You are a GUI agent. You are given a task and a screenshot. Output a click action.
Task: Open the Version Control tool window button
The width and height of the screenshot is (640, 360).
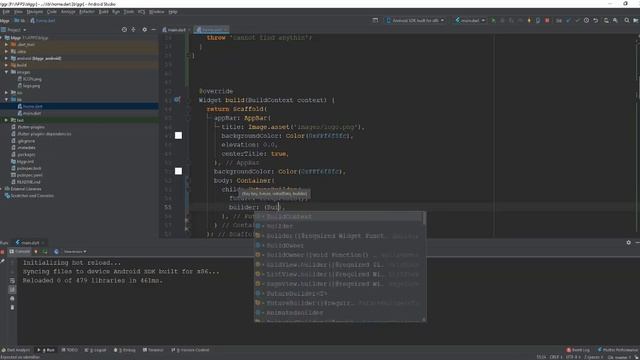(190, 350)
